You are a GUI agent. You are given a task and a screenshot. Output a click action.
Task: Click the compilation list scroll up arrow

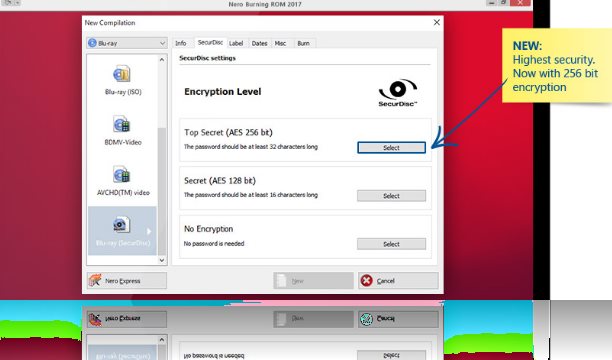[162, 60]
